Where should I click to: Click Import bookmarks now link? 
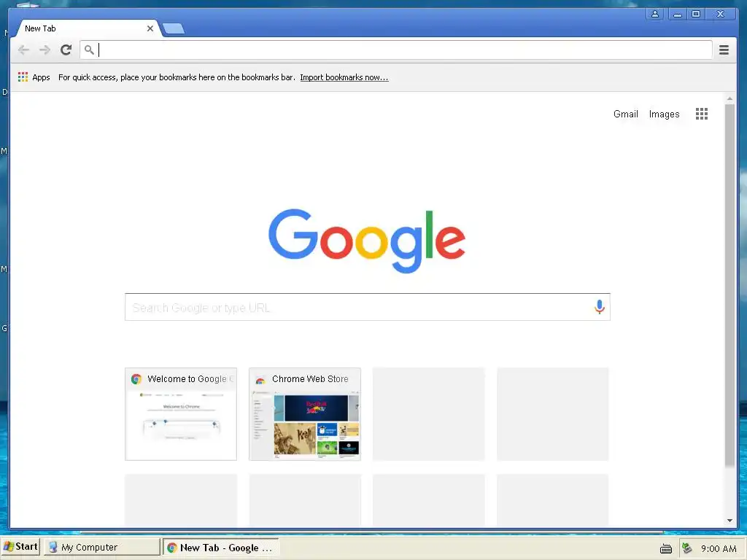click(x=344, y=77)
